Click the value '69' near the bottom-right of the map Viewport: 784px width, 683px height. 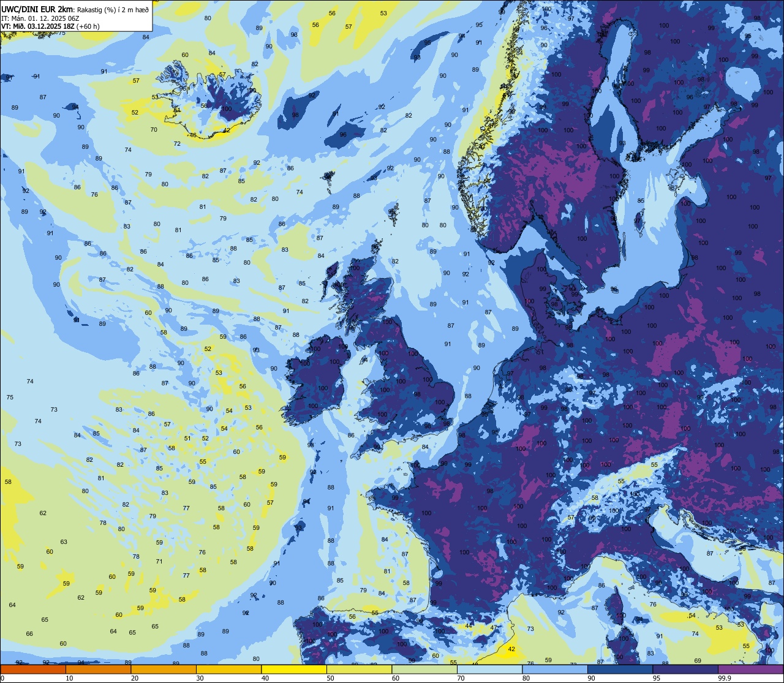[698, 661]
